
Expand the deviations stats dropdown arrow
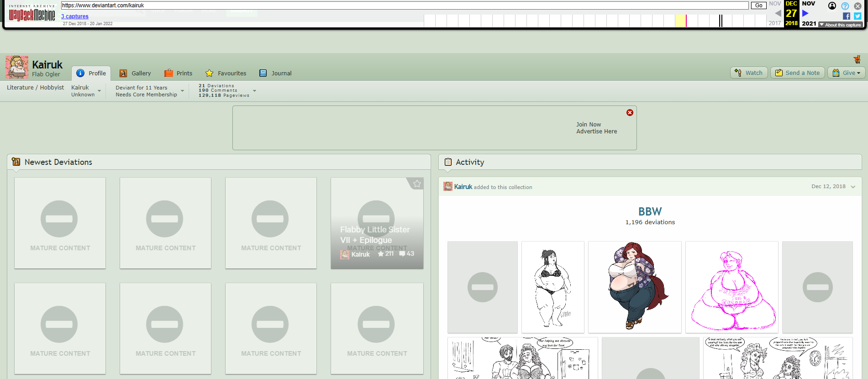pos(255,90)
